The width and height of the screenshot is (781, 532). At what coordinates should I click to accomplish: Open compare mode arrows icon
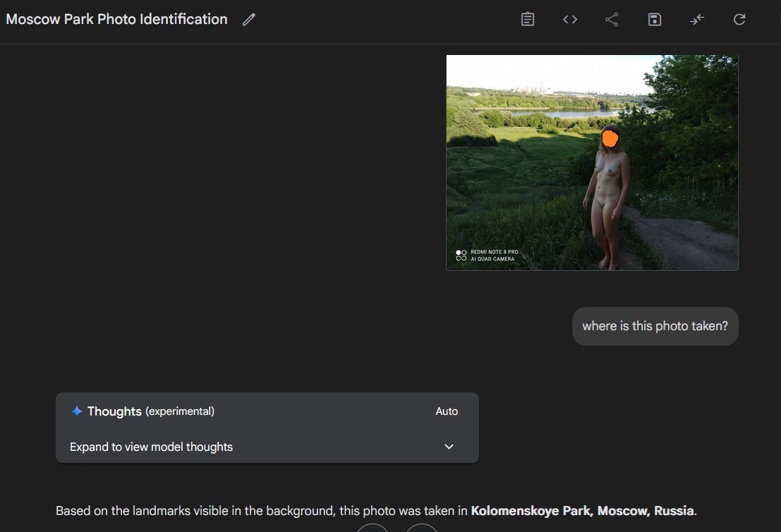click(697, 20)
